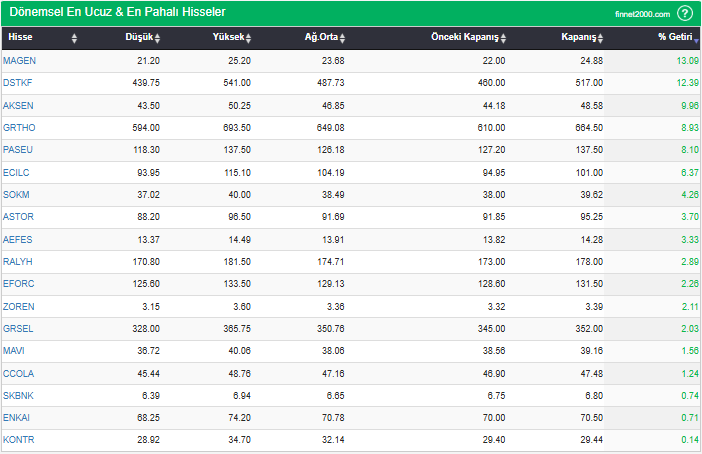Open ASTOR stock link
This screenshot has height=454, width=702.
point(19,217)
